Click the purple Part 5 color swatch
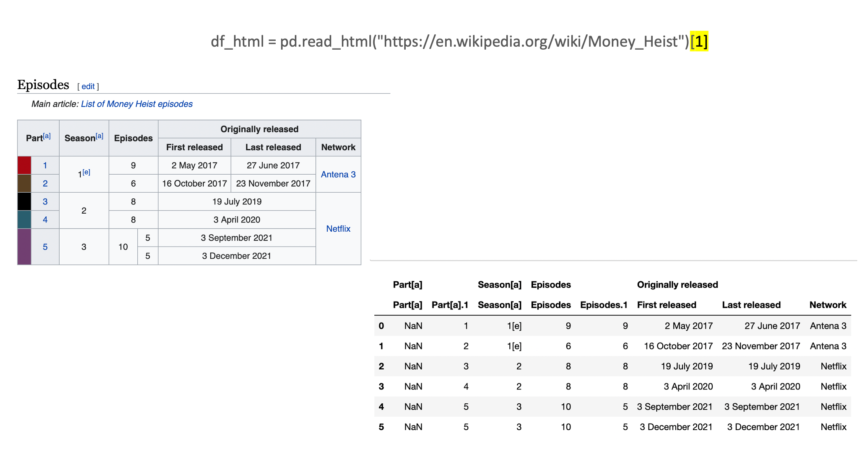Screen dimensions: 868x474 tap(24, 247)
